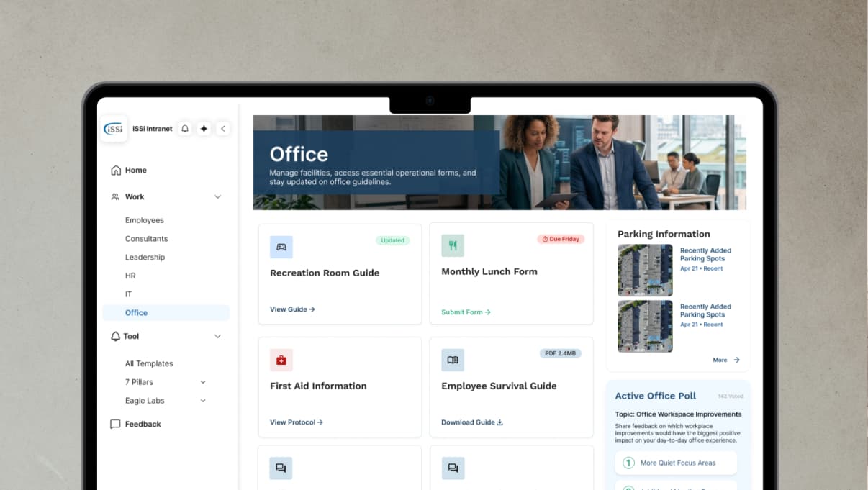Image resolution: width=868 pixels, height=490 pixels.
Task: Click the Employee Survival Guide title
Action: click(499, 386)
